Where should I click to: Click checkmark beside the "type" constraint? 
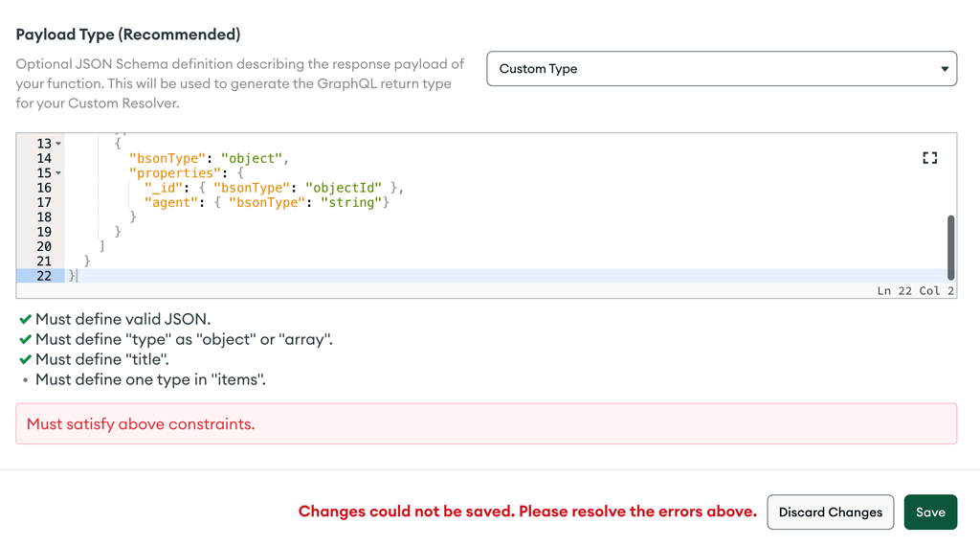tap(25, 340)
